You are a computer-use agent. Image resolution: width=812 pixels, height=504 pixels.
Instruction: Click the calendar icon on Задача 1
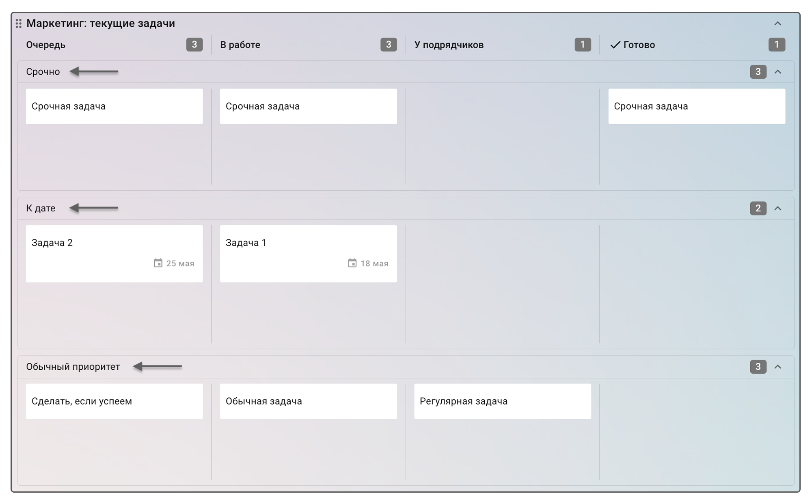(x=352, y=263)
